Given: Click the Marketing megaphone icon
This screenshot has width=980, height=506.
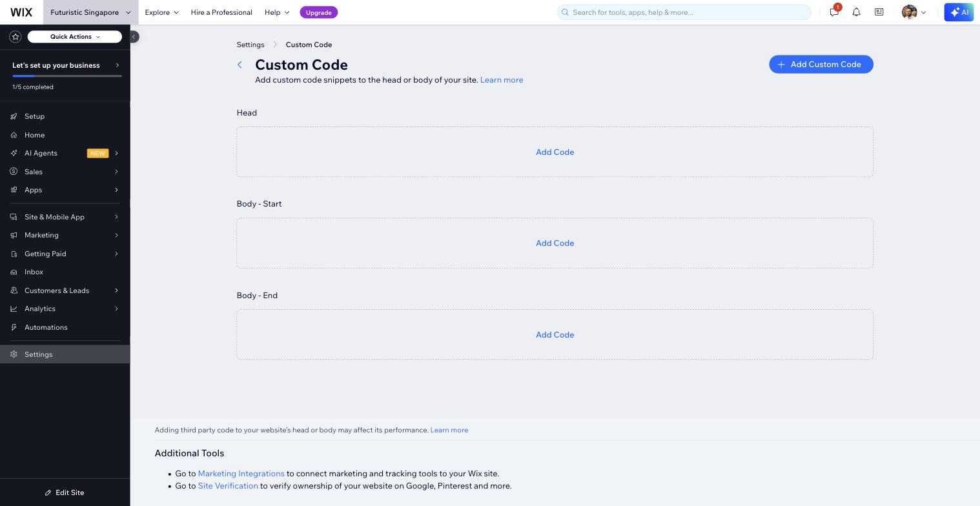Looking at the screenshot, I should coord(14,235).
